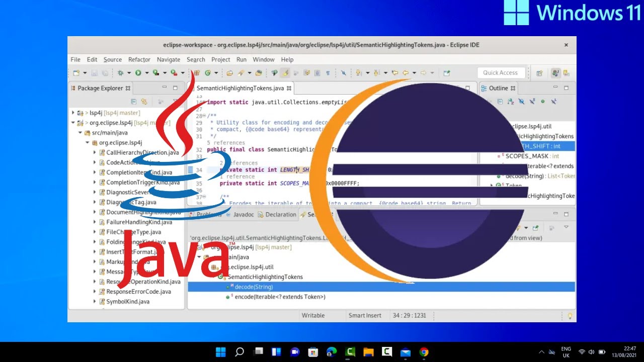Screen dimensions: 644x362
Task: Select ResponseErrorCode.java in Package Explorer
Action: pos(138,292)
